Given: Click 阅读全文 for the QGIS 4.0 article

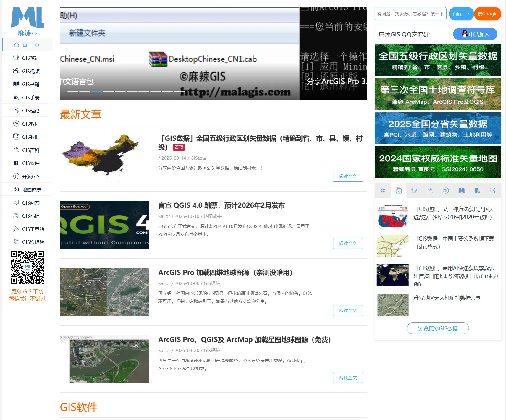Looking at the screenshot, I should click(347, 244).
